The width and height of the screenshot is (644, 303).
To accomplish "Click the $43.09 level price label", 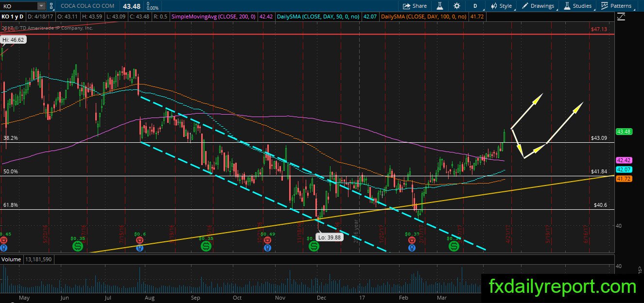I will (x=599, y=138).
